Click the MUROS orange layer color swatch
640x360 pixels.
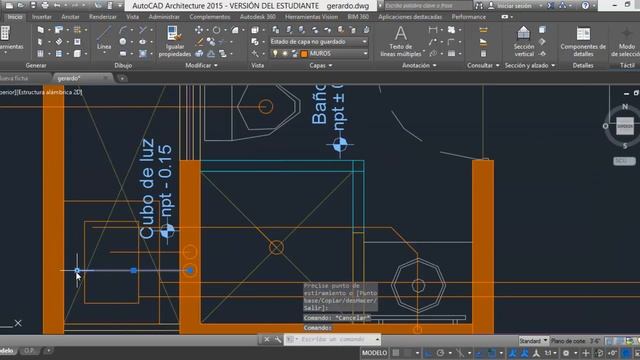304,53
